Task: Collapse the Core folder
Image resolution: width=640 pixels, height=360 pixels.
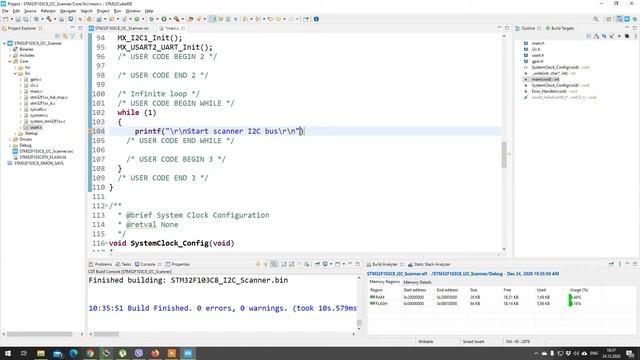Action: coord(10,61)
